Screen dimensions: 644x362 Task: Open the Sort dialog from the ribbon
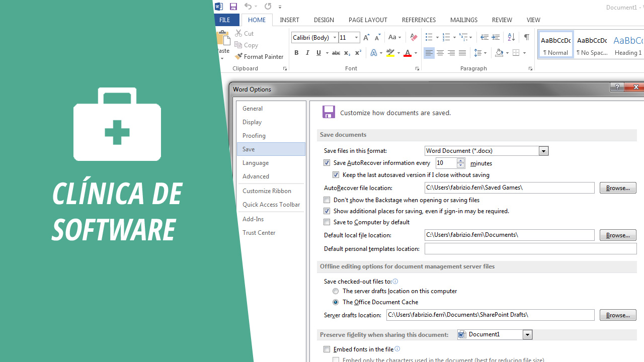pyautogui.click(x=511, y=37)
